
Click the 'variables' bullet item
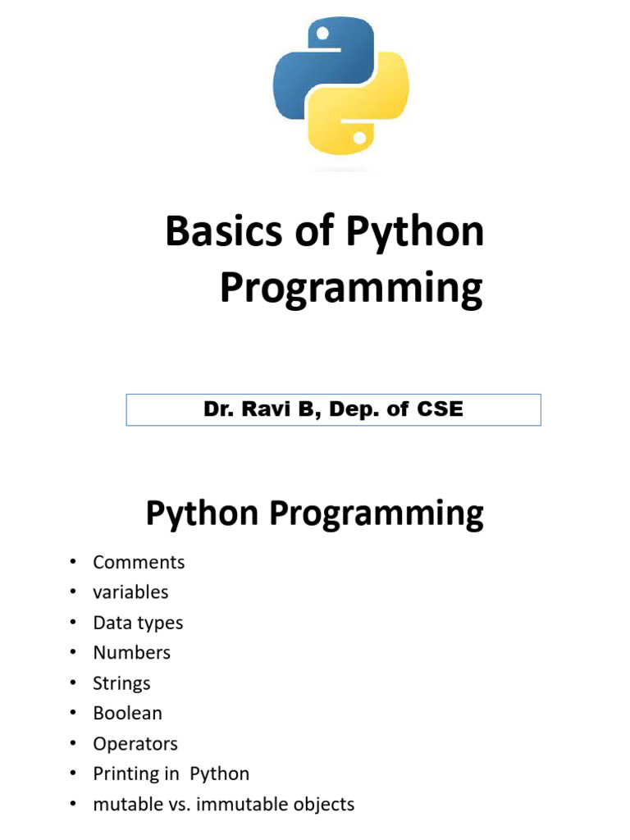130,592
